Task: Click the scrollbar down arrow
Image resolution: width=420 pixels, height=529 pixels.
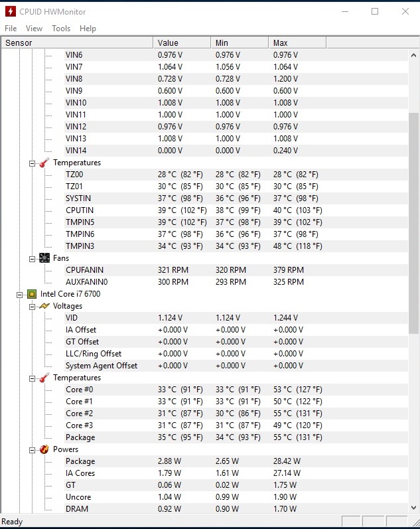Action: [x=413, y=507]
